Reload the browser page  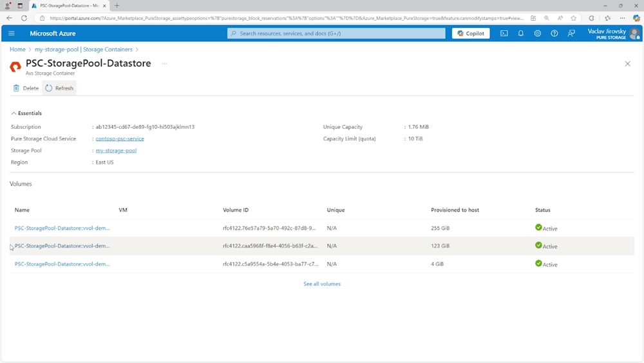[x=24, y=18]
